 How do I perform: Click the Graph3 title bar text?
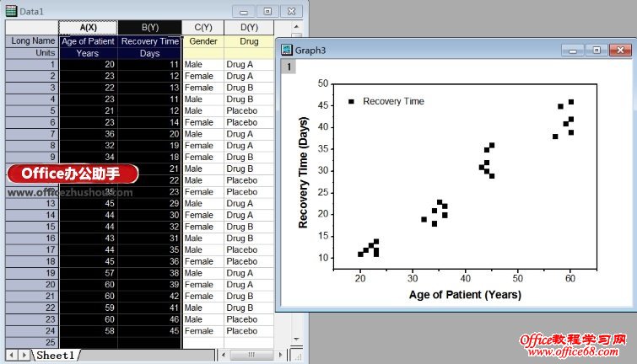point(310,51)
